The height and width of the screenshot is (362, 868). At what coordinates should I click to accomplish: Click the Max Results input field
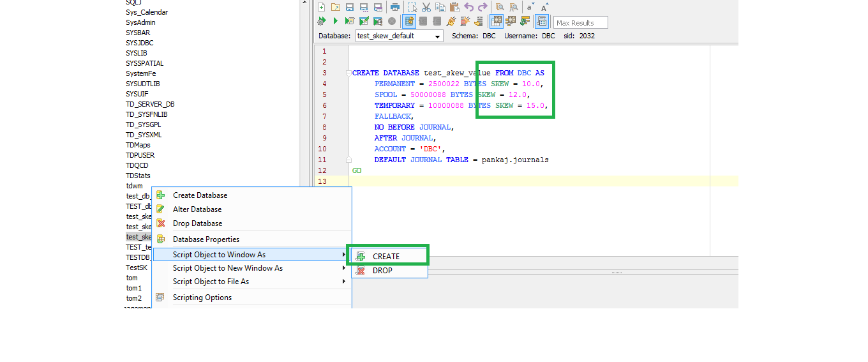pyautogui.click(x=581, y=22)
